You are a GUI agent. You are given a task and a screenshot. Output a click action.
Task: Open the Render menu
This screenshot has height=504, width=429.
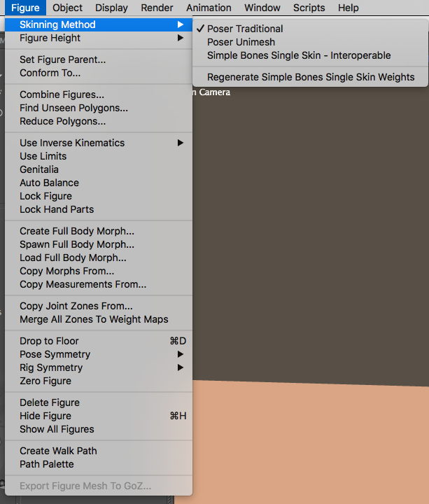(157, 8)
